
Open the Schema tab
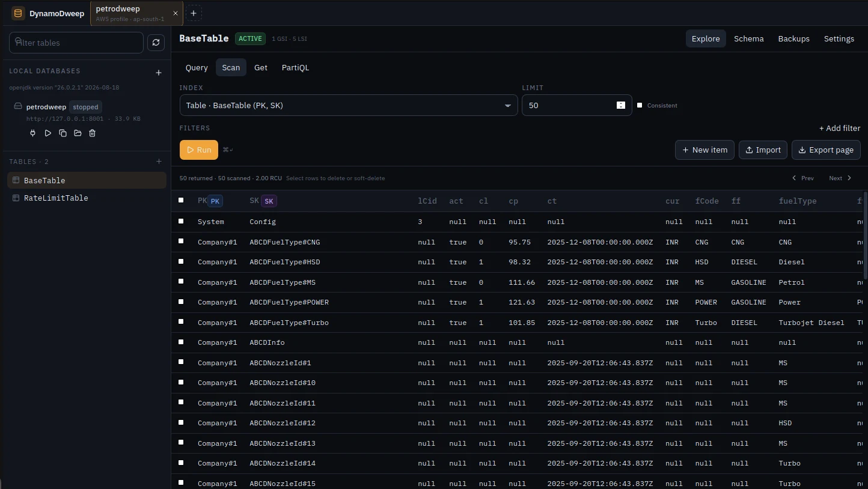tap(749, 38)
